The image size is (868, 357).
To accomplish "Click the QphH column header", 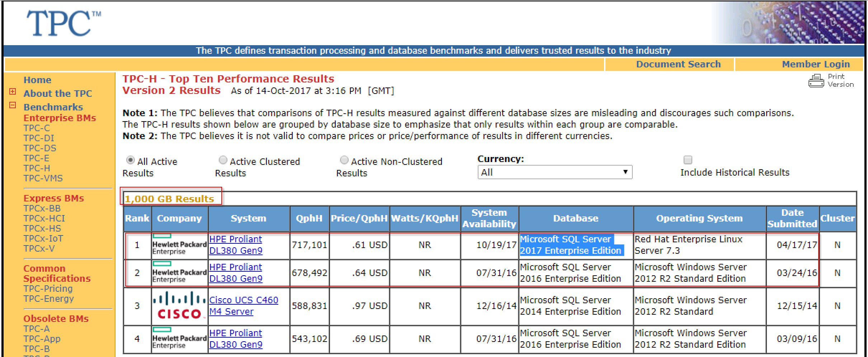I will pyautogui.click(x=309, y=218).
